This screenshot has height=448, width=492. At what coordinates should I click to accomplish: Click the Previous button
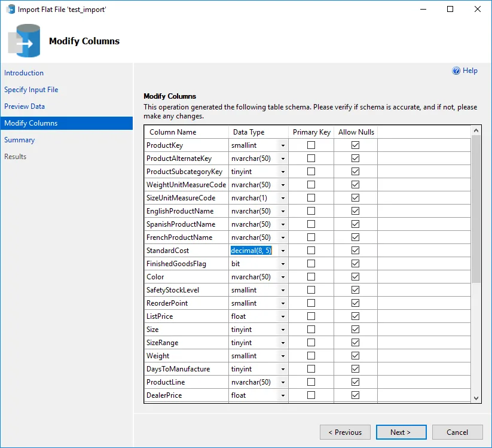345,432
